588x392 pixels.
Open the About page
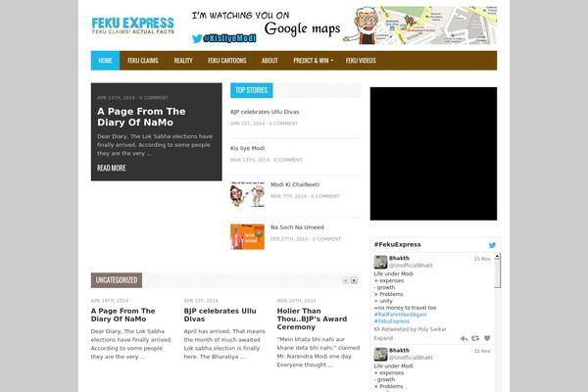[269, 61]
